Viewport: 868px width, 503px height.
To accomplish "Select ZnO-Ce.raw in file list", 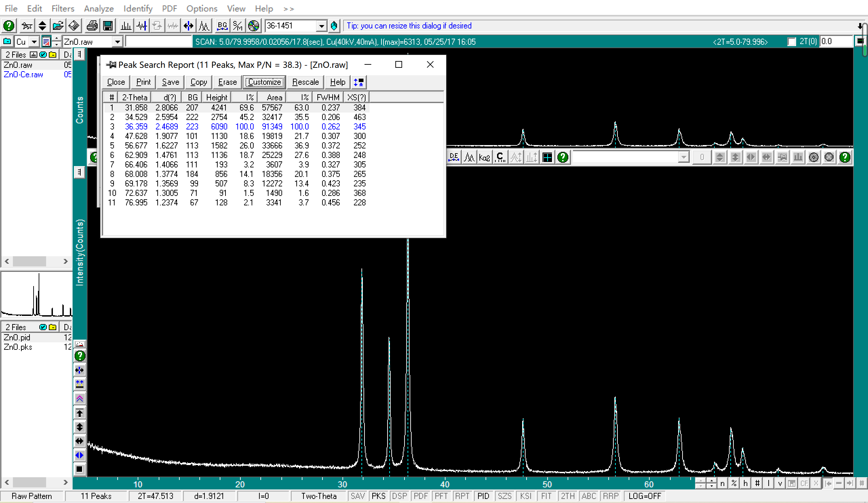I will coord(23,74).
